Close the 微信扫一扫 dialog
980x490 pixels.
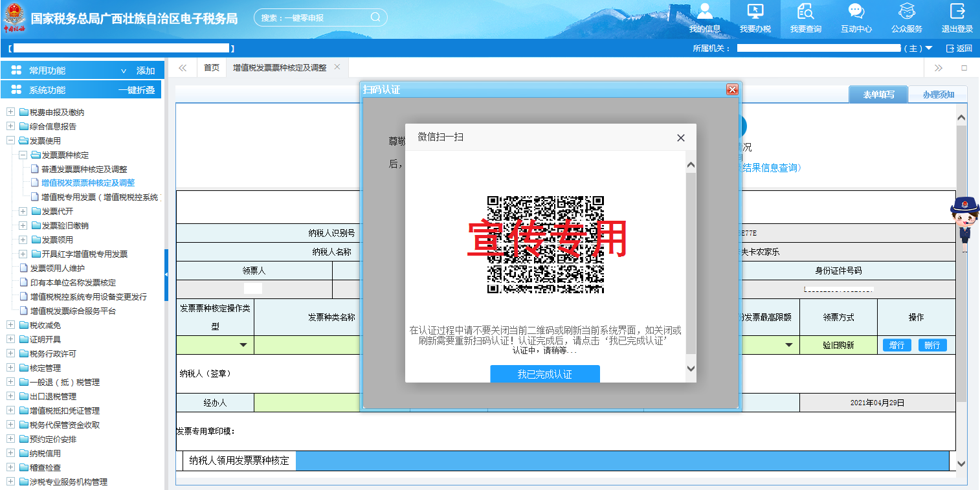tap(680, 138)
